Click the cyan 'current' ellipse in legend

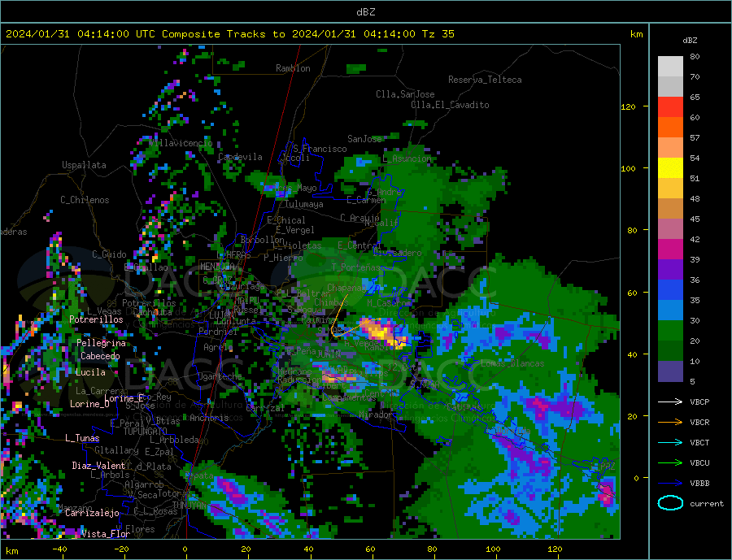click(670, 503)
